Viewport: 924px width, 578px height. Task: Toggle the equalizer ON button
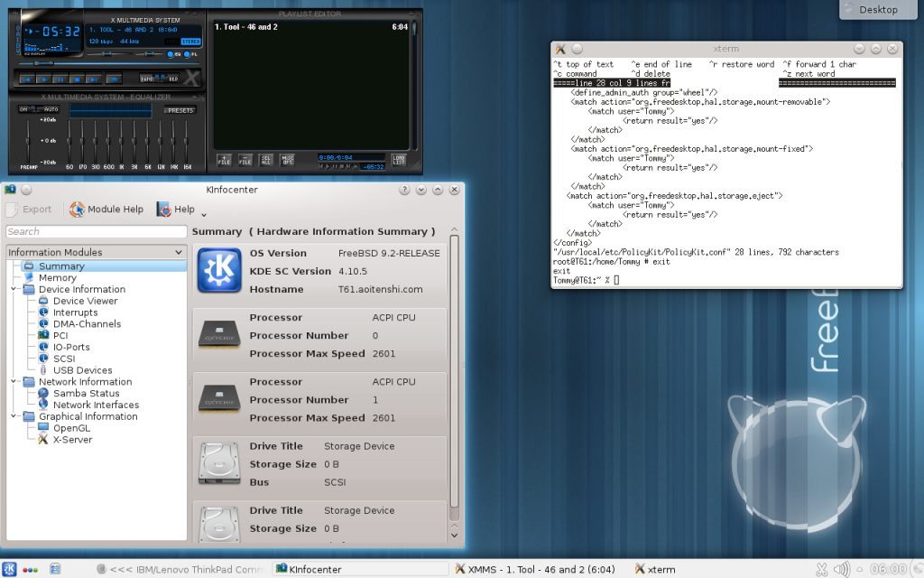(x=24, y=109)
